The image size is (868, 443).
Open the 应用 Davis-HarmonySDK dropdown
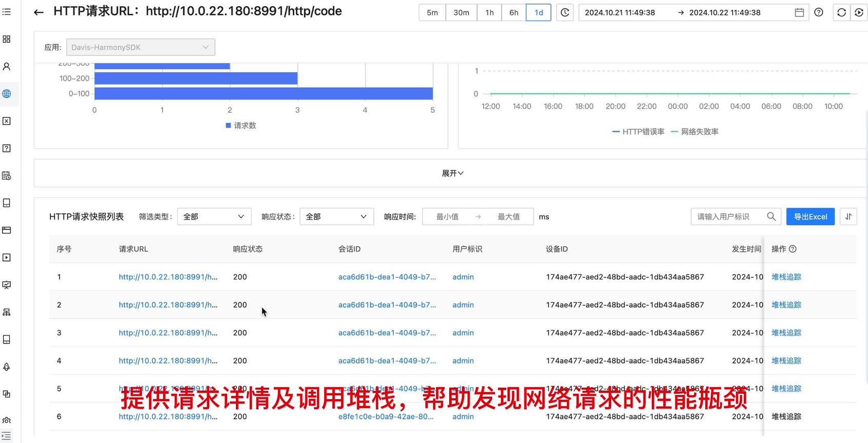click(140, 47)
